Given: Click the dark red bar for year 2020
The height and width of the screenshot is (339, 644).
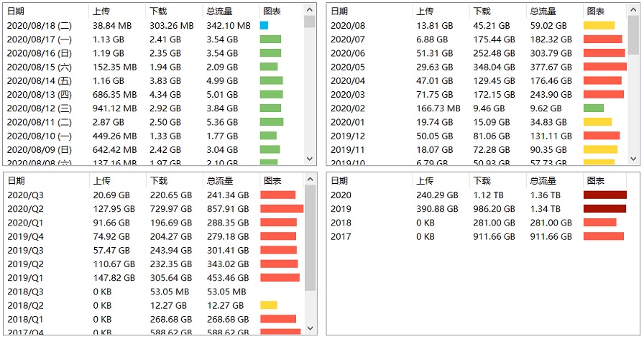Looking at the screenshot, I should click(604, 195).
